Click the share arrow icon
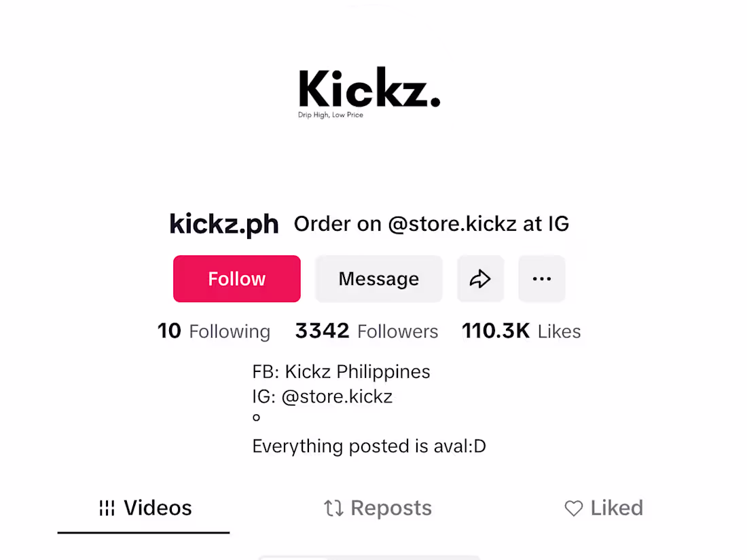 point(480,278)
